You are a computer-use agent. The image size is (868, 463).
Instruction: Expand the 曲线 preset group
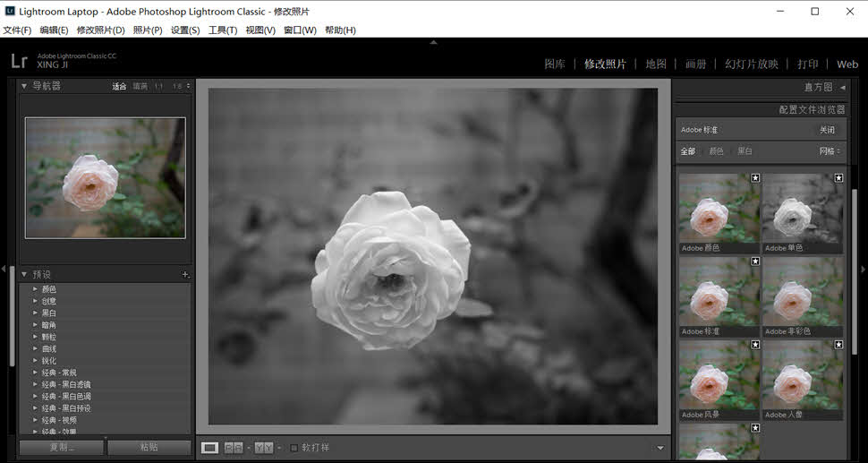click(36, 349)
